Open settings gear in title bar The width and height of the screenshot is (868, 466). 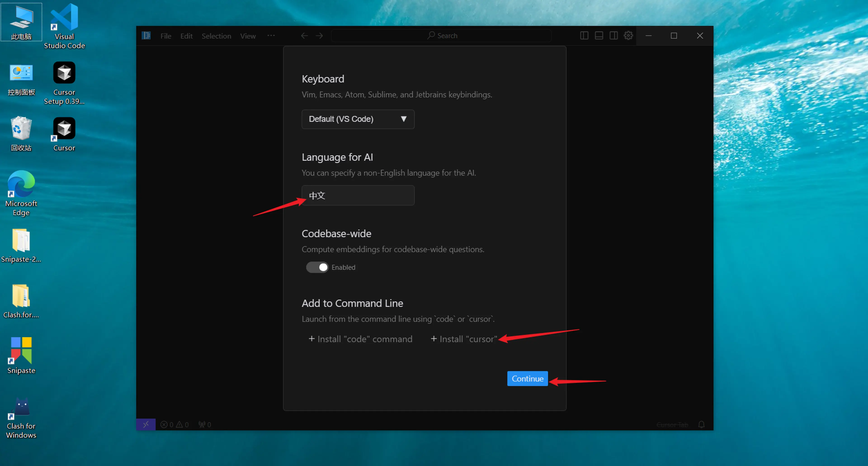pos(628,36)
